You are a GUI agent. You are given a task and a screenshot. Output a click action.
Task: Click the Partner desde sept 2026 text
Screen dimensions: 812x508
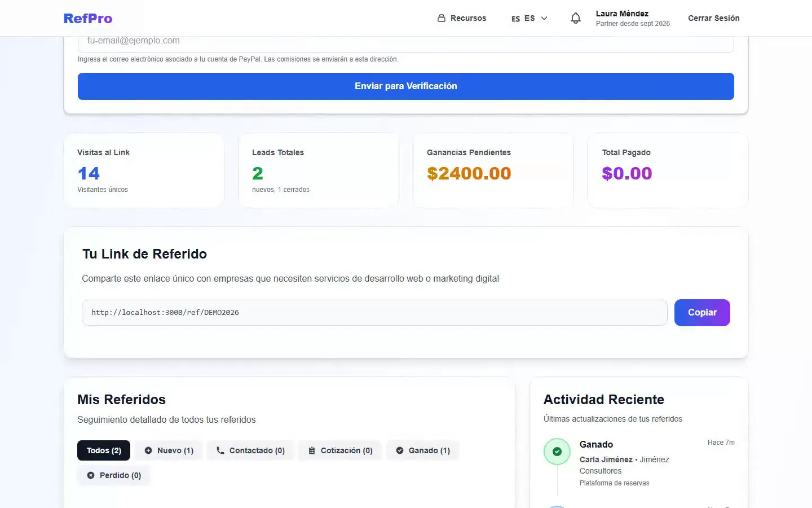pyautogui.click(x=633, y=24)
